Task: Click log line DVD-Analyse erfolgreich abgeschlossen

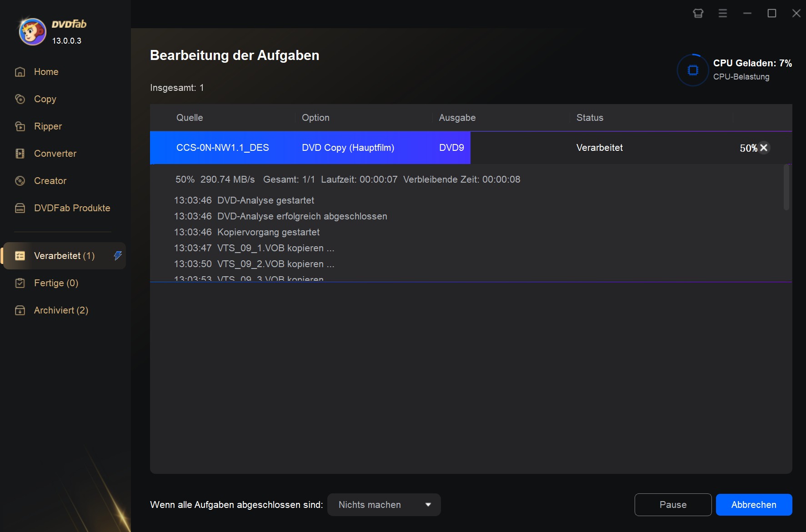Action: (280, 216)
